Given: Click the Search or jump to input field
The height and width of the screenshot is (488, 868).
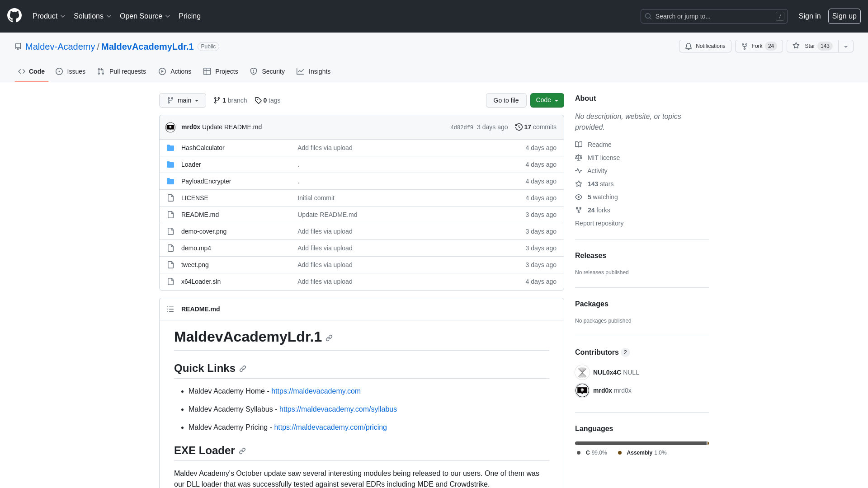Looking at the screenshot, I should coord(713,16).
